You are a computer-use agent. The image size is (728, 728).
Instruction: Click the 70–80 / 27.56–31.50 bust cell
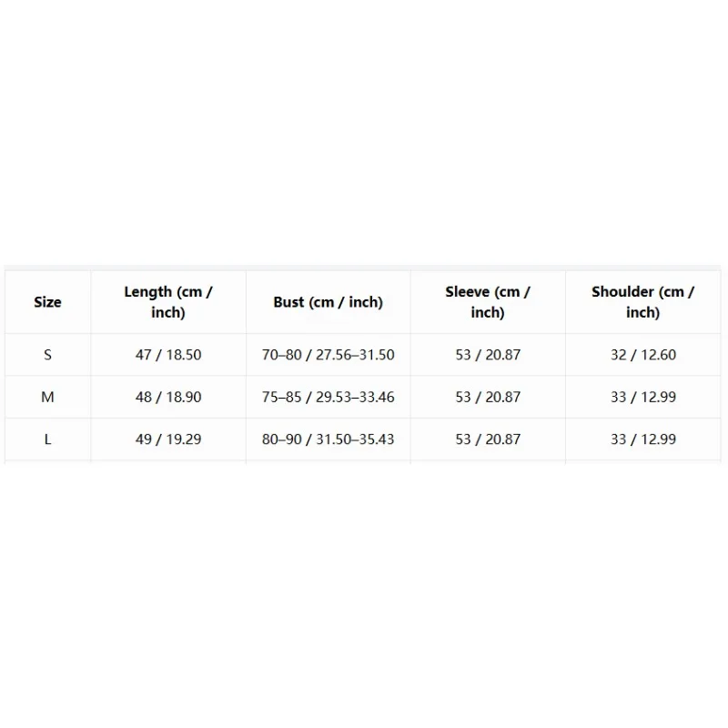pos(329,355)
